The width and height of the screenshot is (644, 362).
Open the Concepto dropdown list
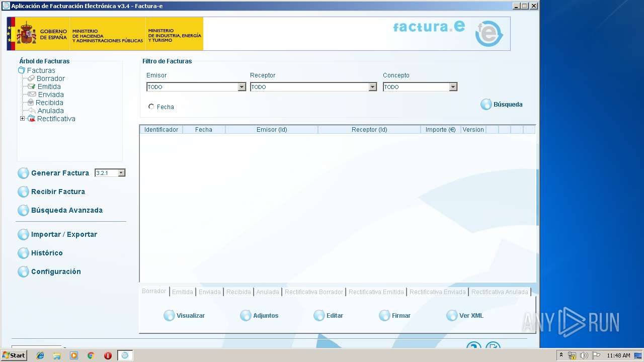coord(453,87)
